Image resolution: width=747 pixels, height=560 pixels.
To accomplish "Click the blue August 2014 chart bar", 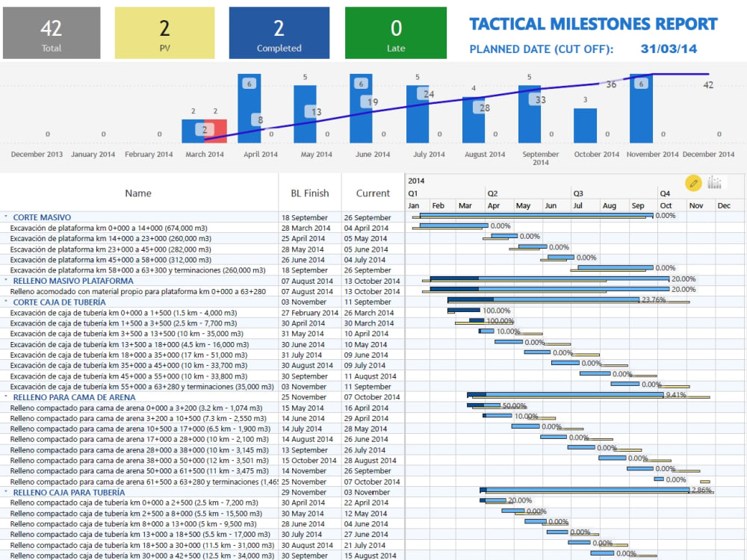I will [474, 120].
